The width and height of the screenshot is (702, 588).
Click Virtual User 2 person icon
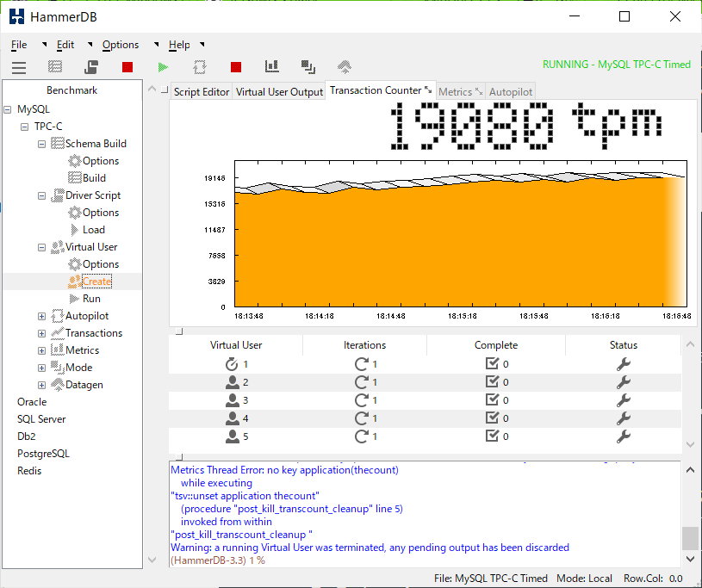click(233, 382)
